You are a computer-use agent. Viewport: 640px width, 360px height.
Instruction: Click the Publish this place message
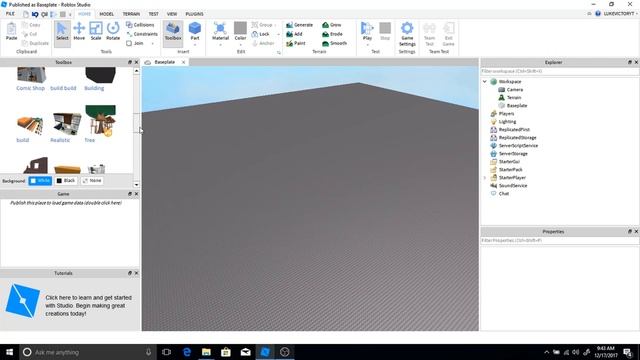pos(65,203)
